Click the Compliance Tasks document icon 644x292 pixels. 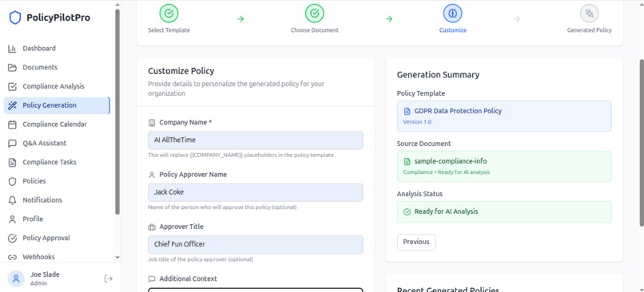pyautogui.click(x=12, y=163)
